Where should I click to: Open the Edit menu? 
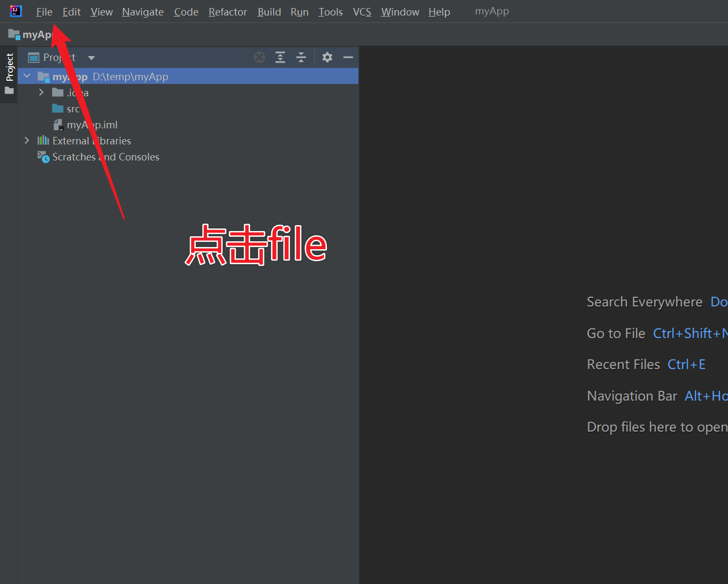[71, 12]
